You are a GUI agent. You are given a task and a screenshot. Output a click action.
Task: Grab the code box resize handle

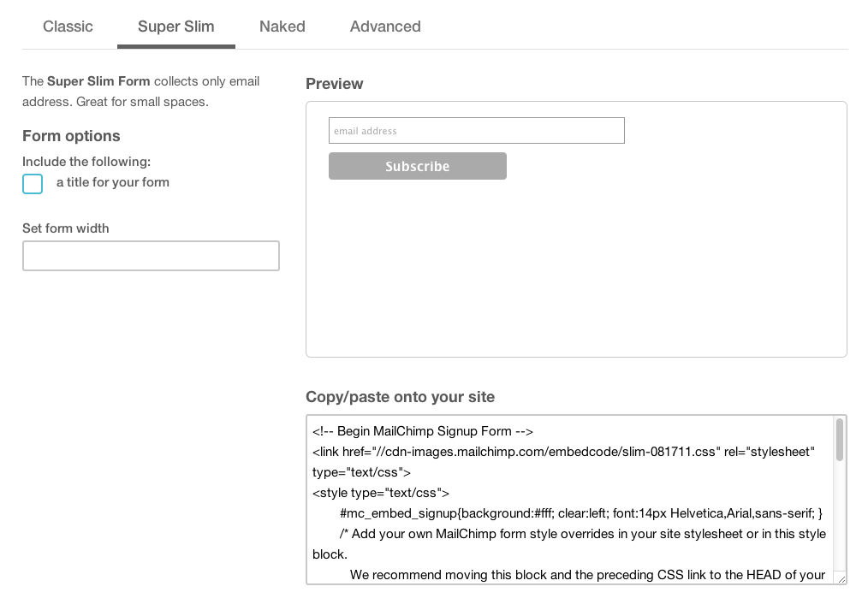coord(841,579)
